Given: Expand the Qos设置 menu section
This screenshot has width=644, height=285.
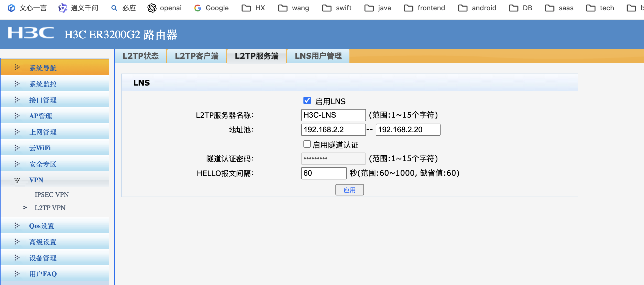Looking at the screenshot, I should [x=55, y=225].
